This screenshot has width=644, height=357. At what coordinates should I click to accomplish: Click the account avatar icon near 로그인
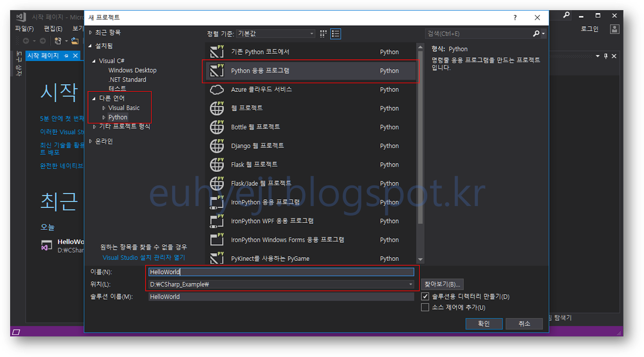(614, 29)
